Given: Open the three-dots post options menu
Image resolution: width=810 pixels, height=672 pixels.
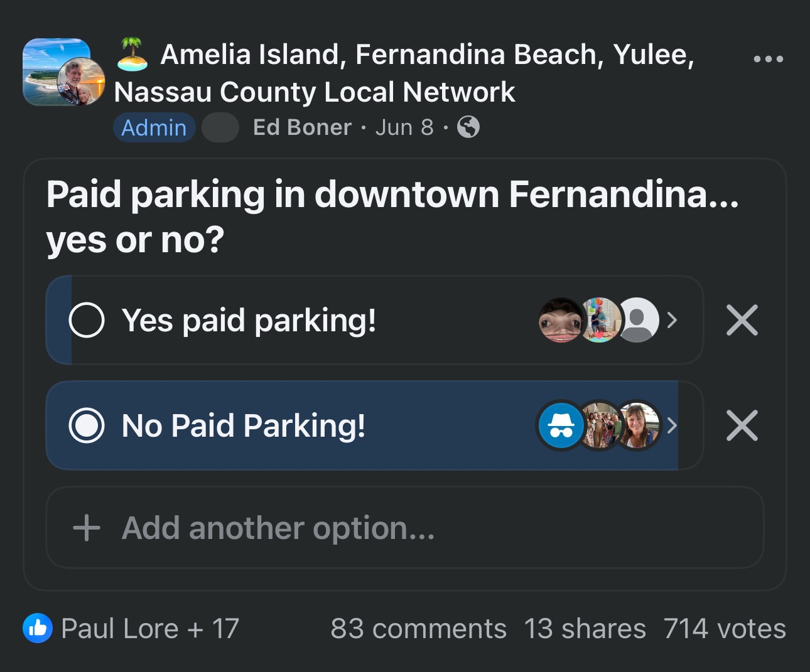Looking at the screenshot, I should tap(768, 60).
